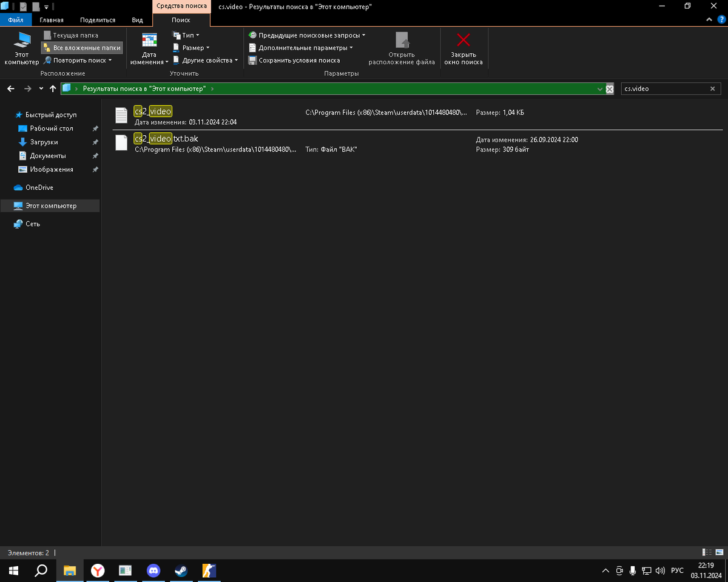This screenshot has width=728, height=582.
Task: Select the cs2_video.txt.bak file result
Action: (x=418, y=143)
